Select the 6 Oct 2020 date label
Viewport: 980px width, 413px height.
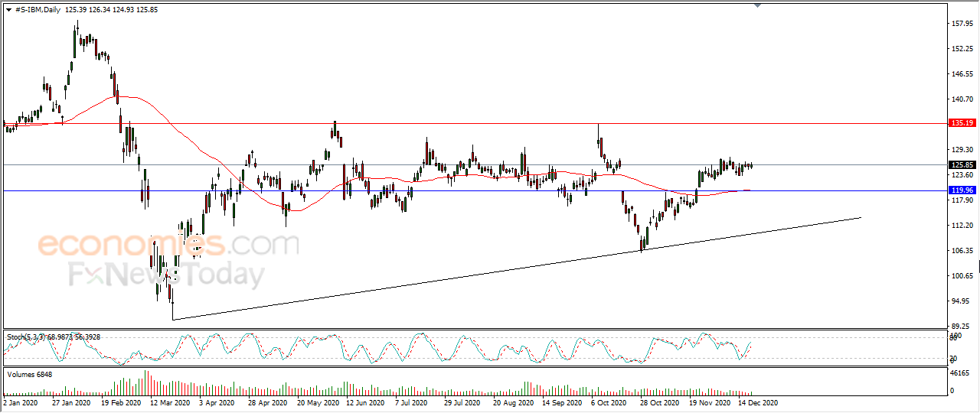[609, 402]
